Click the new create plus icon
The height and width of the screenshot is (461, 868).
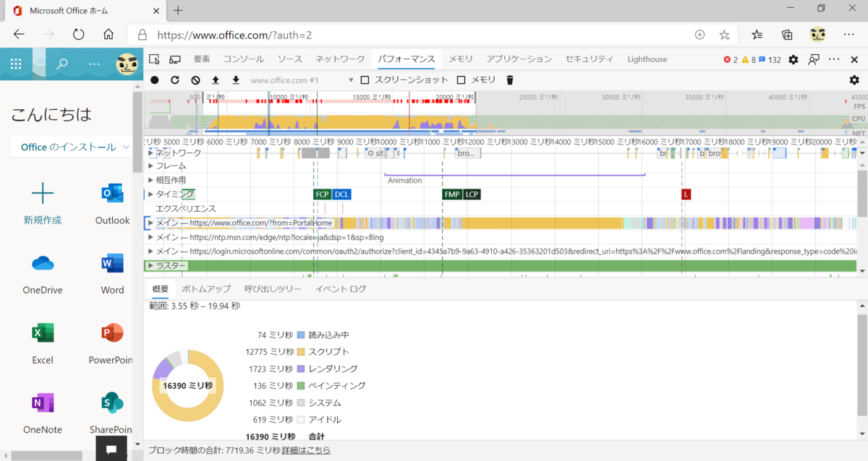click(43, 193)
